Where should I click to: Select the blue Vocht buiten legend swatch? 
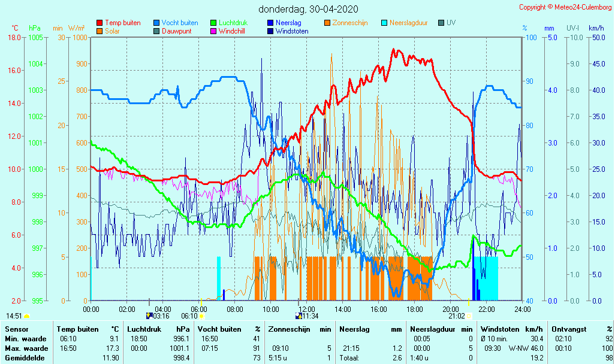(x=156, y=23)
